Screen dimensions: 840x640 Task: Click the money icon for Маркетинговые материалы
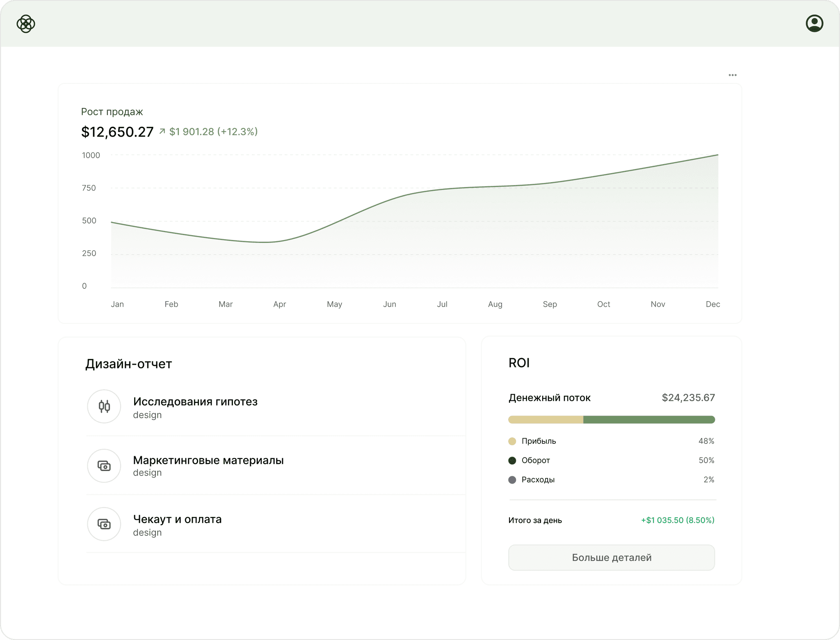(104, 466)
